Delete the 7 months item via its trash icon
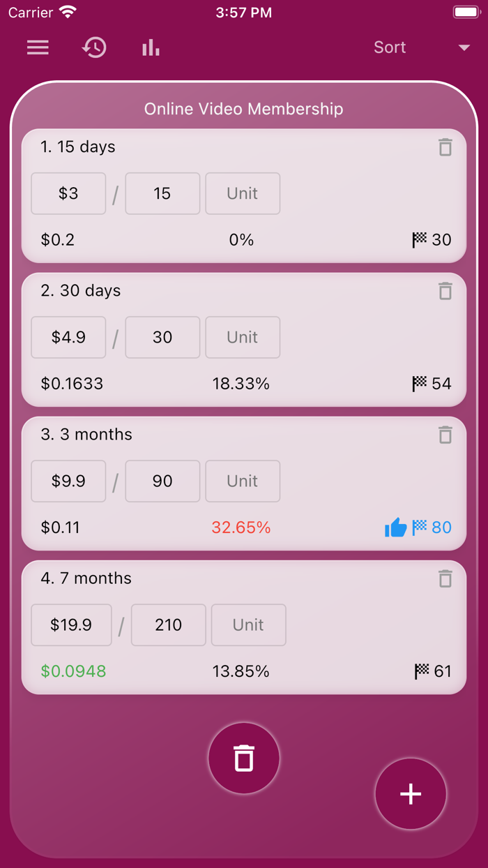 pos(445,578)
